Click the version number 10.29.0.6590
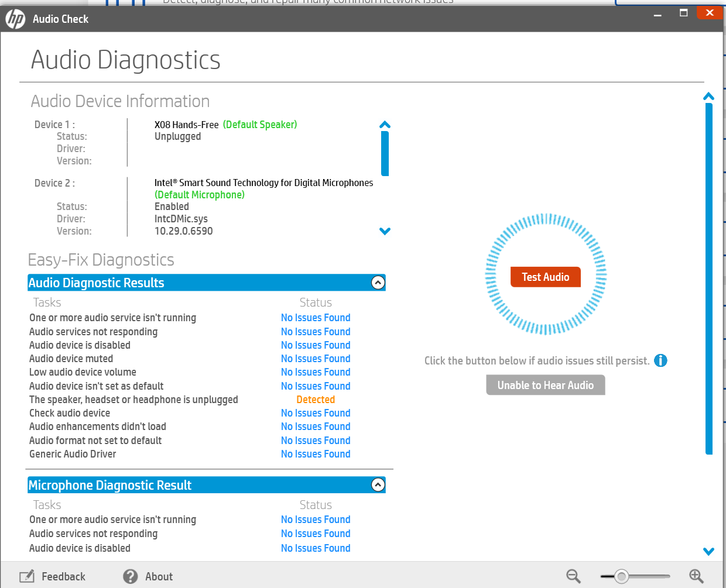Screen dimensions: 726x588 pyautogui.click(x=184, y=231)
